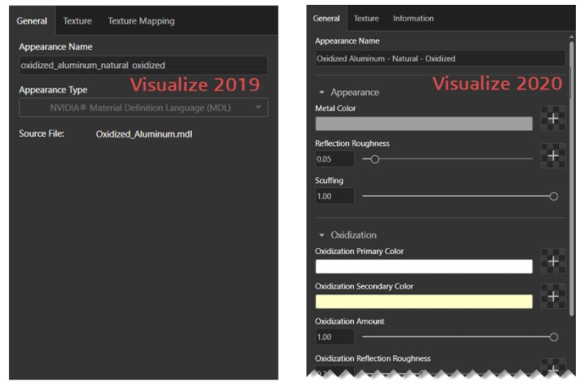Switch to Texture Mapping tab
This screenshot has width=588, height=386.
coord(141,21)
